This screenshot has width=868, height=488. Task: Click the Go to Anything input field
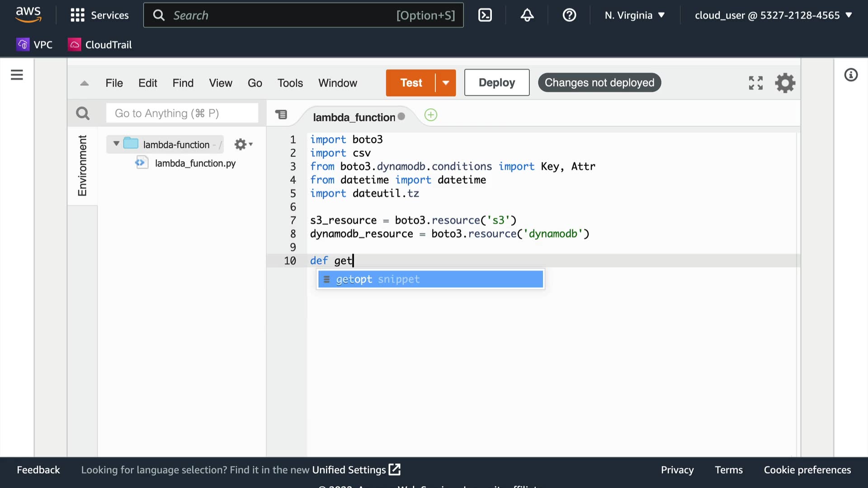182,113
